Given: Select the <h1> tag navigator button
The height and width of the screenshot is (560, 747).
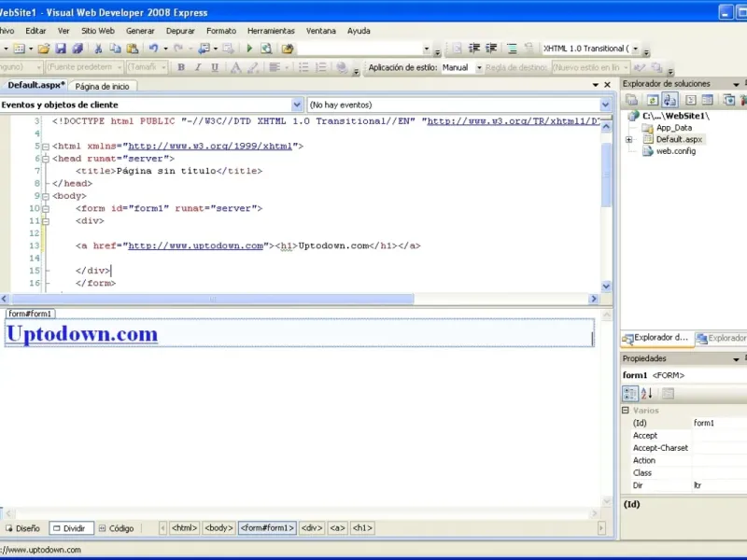Looking at the screenshot, I should click(x=362, y=528).
